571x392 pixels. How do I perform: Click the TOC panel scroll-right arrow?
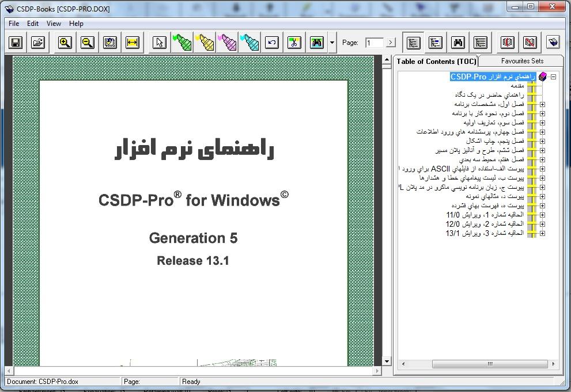[x=554, y=364]
